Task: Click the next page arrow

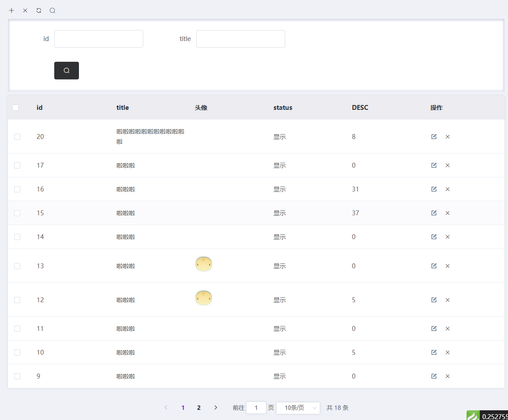Action: click(216, 408)
